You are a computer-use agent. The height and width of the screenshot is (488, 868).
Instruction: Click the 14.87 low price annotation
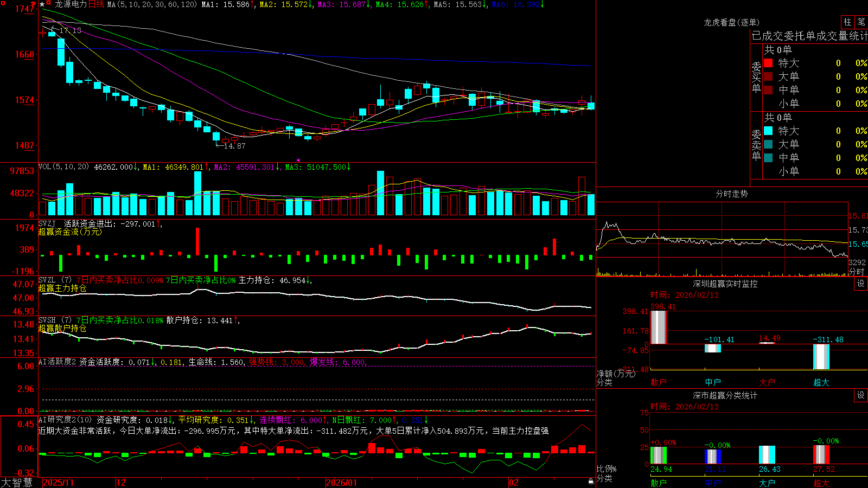pos(234,146)
